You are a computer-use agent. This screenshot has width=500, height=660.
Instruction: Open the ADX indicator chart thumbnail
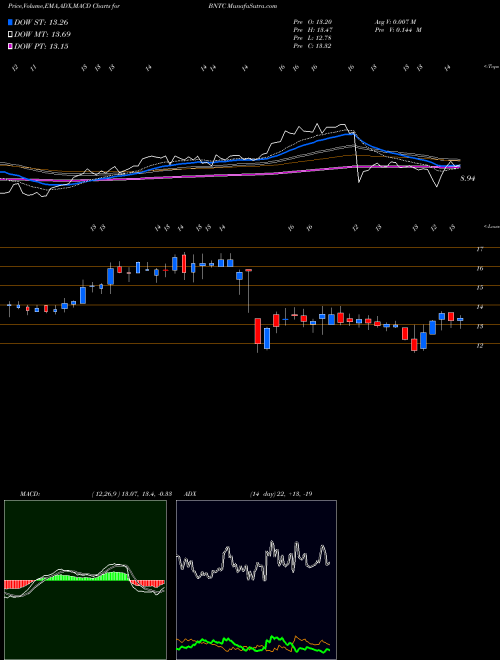(x=256, y=580)
